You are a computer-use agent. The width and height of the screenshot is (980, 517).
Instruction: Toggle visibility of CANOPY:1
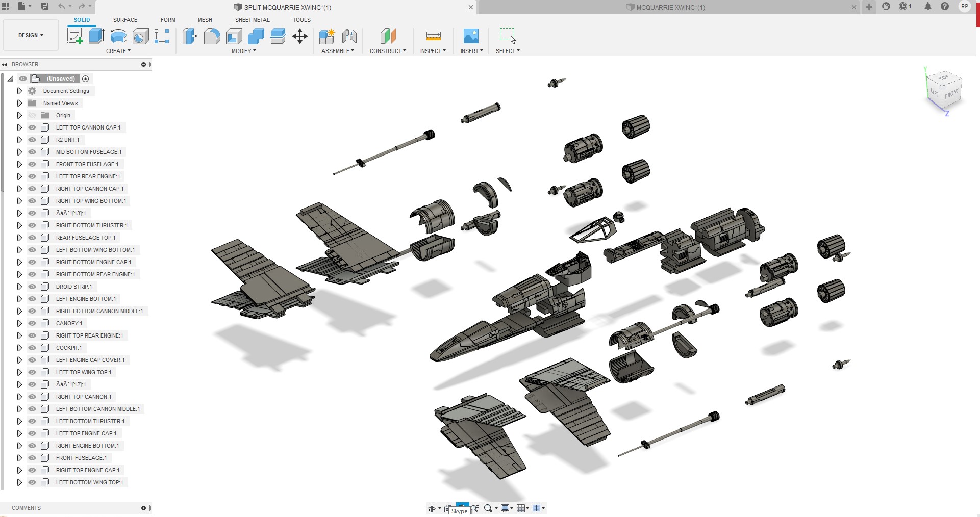click(x=32, y=323)
